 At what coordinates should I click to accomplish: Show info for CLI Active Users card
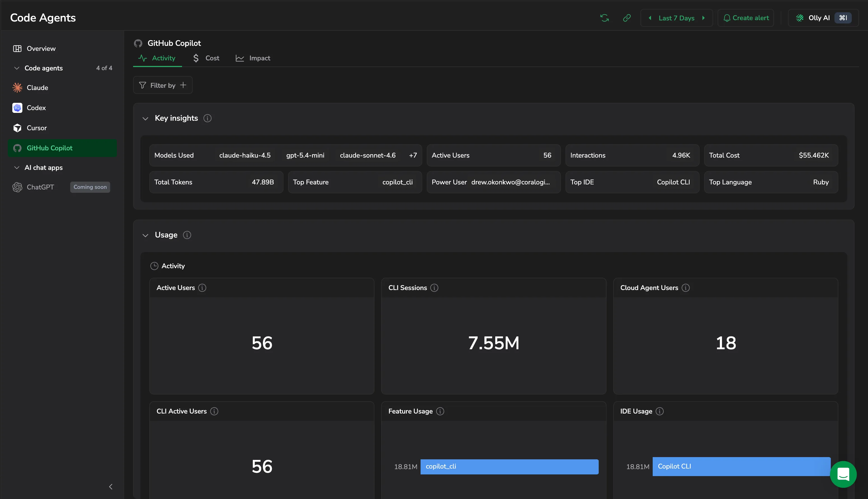214,411
